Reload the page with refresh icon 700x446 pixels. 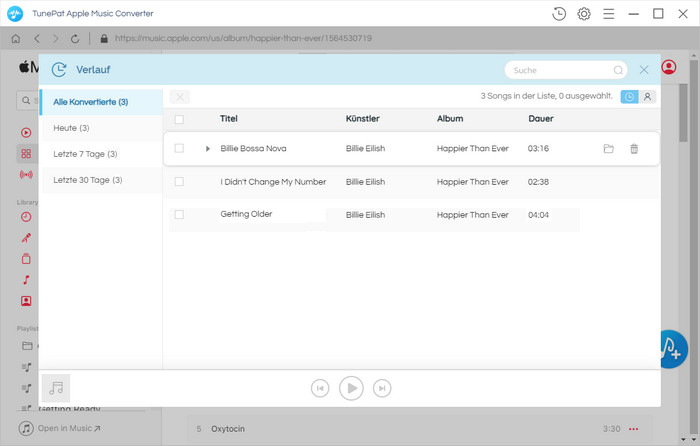pos(75,39)
